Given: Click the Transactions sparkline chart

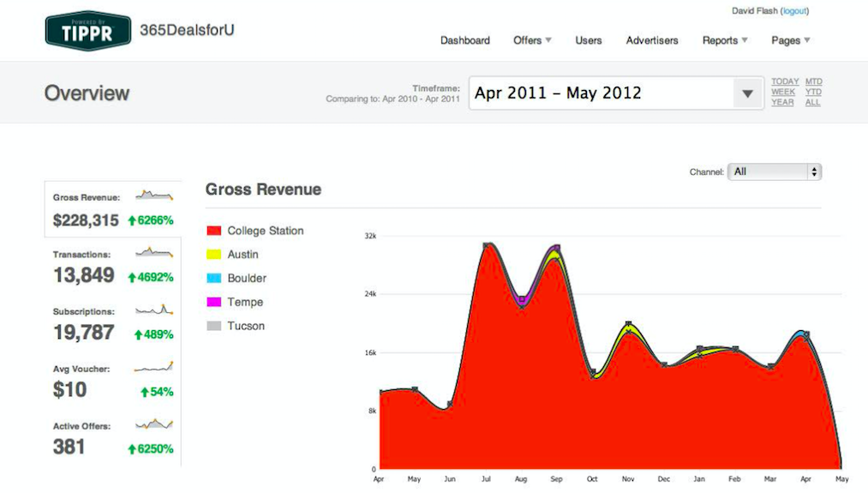Looking at the screenshot, I should click(x=154, y=253).
